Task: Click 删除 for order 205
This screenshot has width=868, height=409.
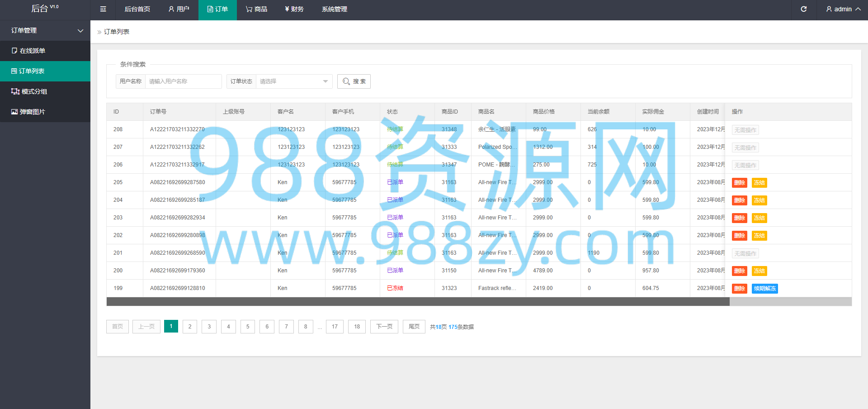Action: (x=740, y=183)
